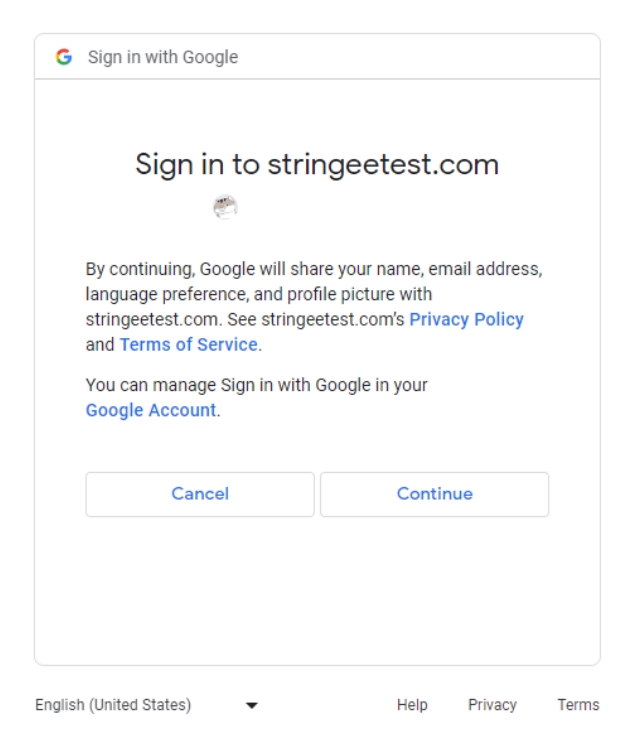
Task: Click the "Sign in with Google" header text
Action: (x=162, y=57)
